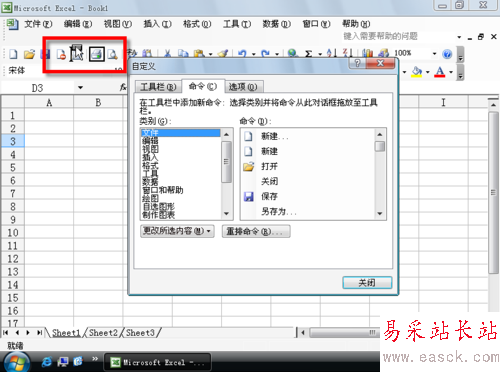Select column header A
The width and height of the screenshot is (500, 372).
(x=49, y=102)
